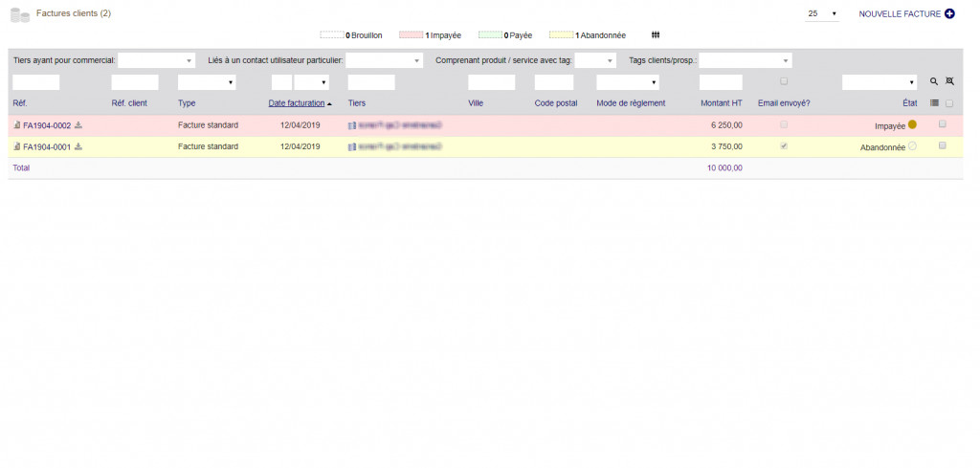Sort by Montant HT column header
980x468 pixels.
pyautogui.click(x=722, y=103)
